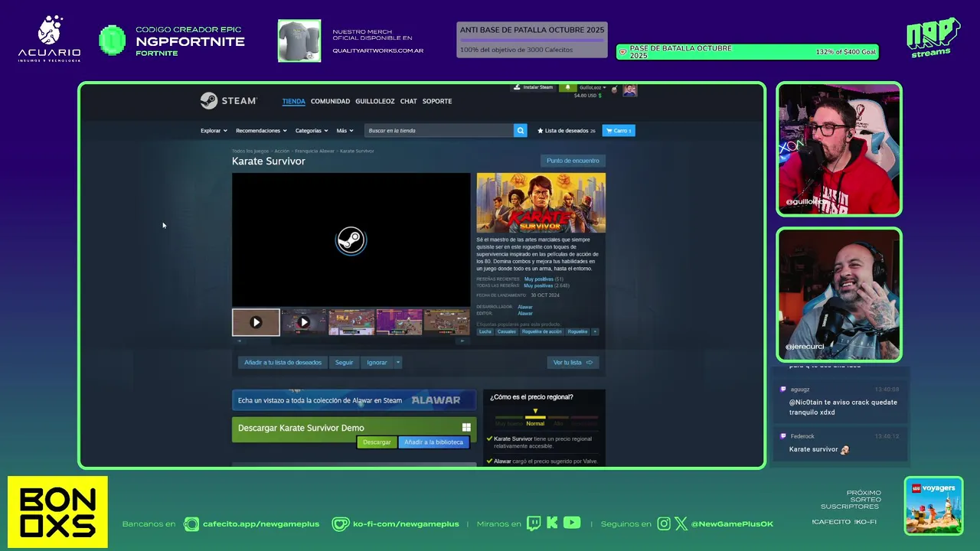Click the Todos los juegos breadcrumb
Screen dimensions: 980x551
[x=250, y=151]
